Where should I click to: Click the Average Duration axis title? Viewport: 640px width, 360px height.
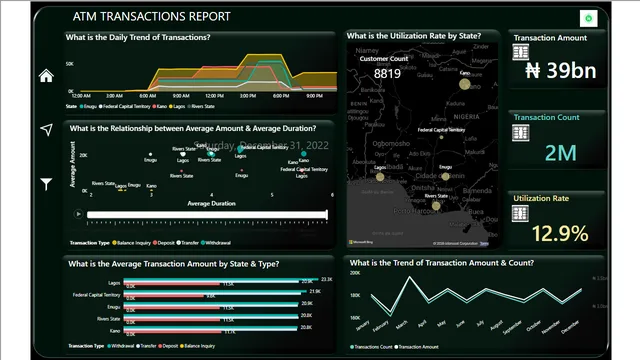pyautogui.click(x=211, y=203)
